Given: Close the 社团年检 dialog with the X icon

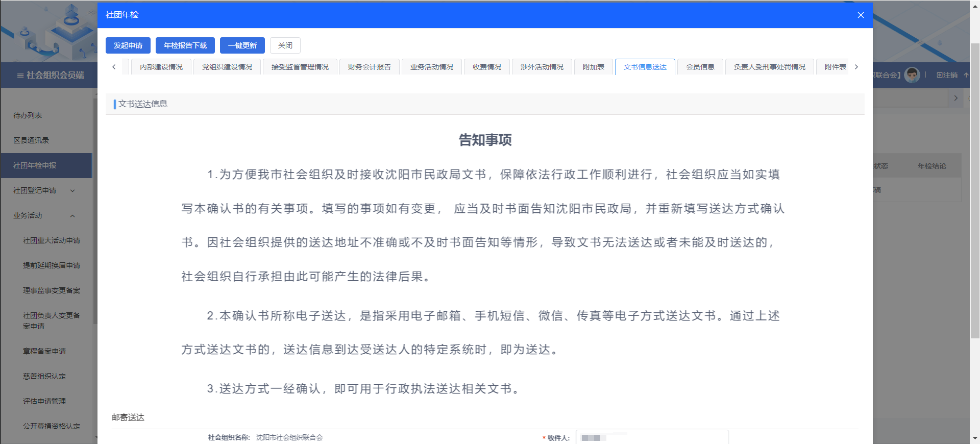Looking at the screenshot, I should pyautogui.click(x=861, y=15).
